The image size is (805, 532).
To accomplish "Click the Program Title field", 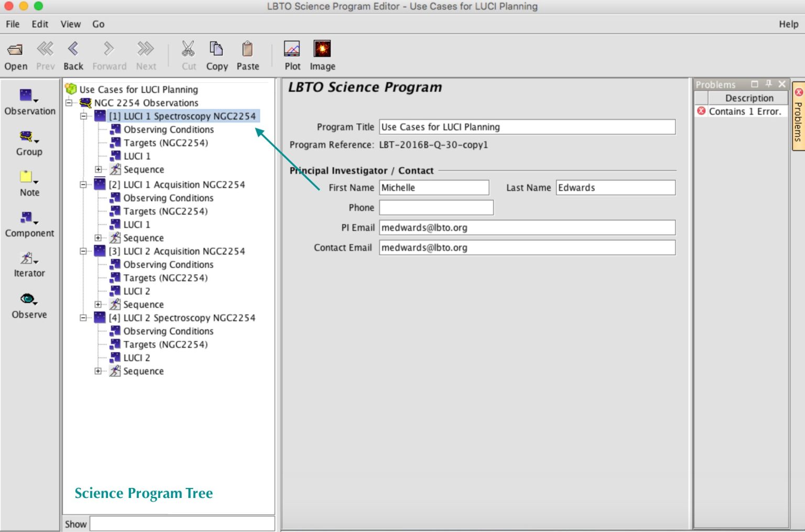I will (x=527, y=127).
